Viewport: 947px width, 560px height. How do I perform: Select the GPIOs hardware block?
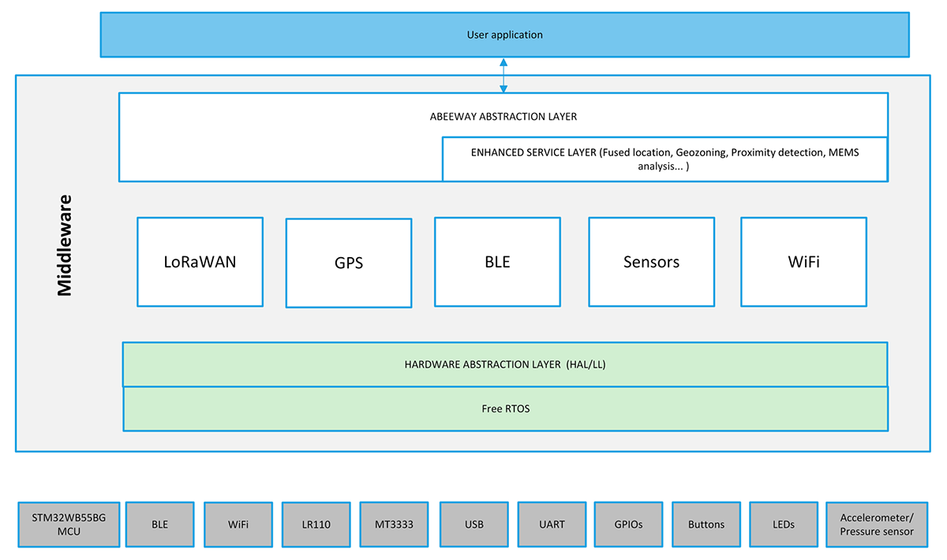tap(628, 524)
